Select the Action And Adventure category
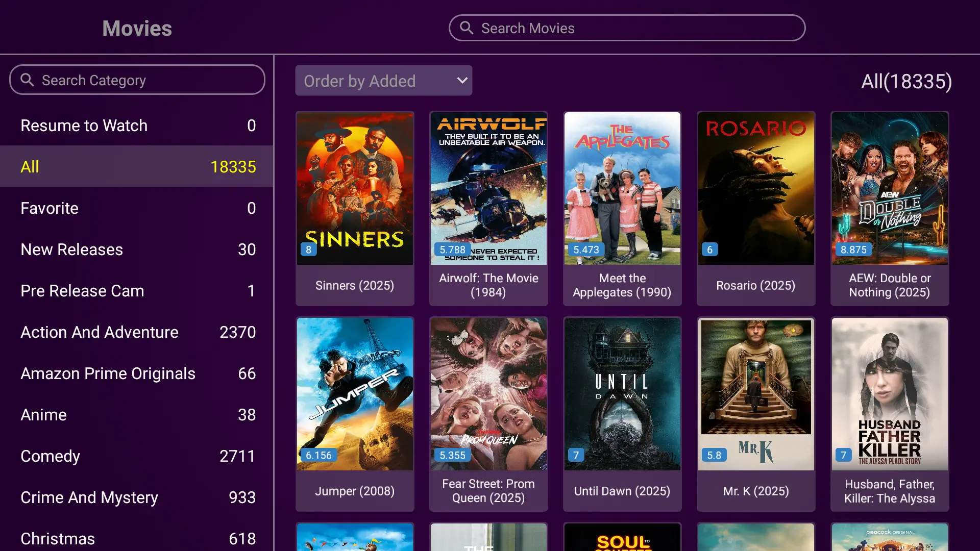The image size is (980, 551). [x=137, y=332]
